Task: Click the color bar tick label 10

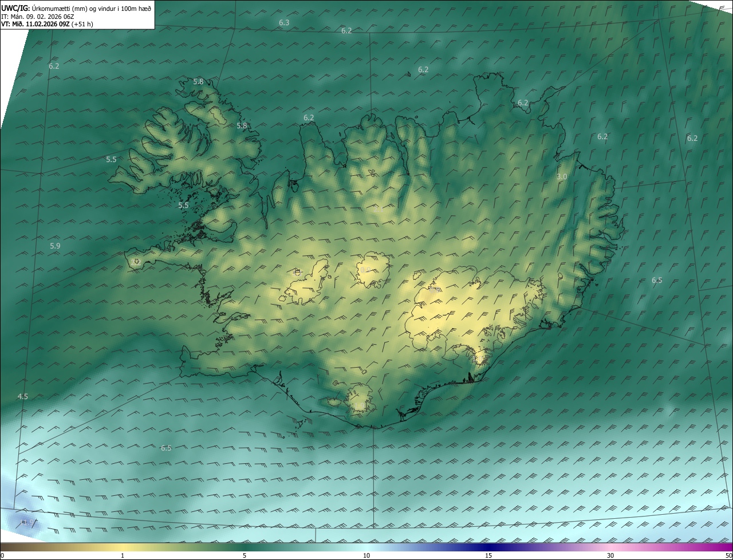Action: 366,555
